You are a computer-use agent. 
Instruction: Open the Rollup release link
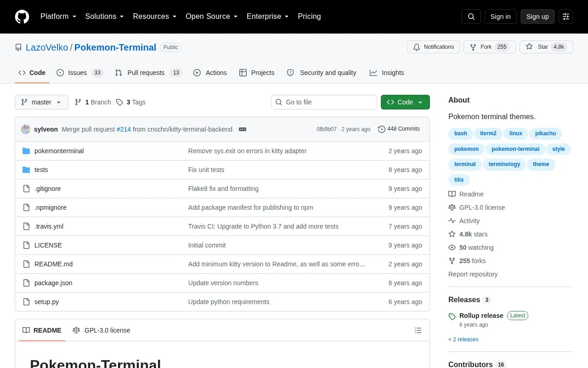481,316
